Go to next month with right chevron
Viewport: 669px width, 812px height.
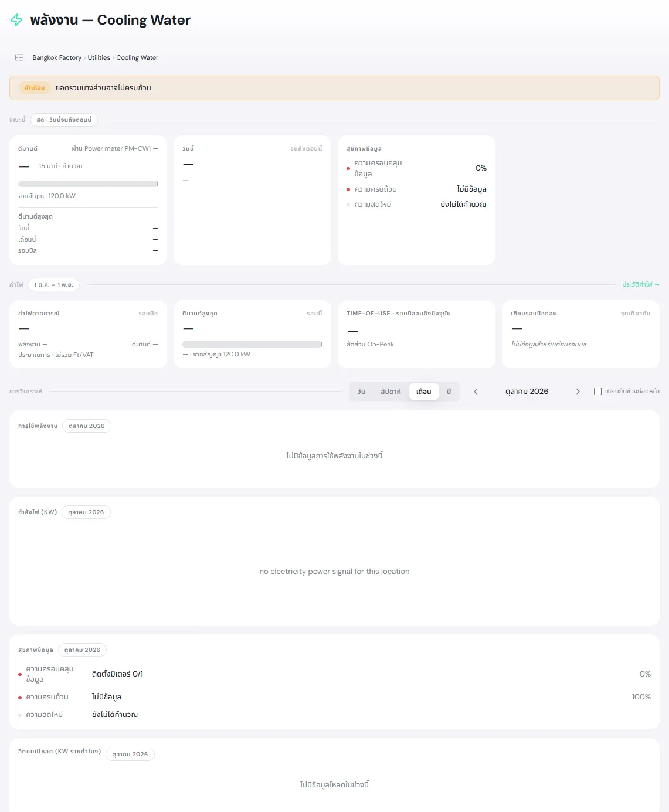point(578,392)
